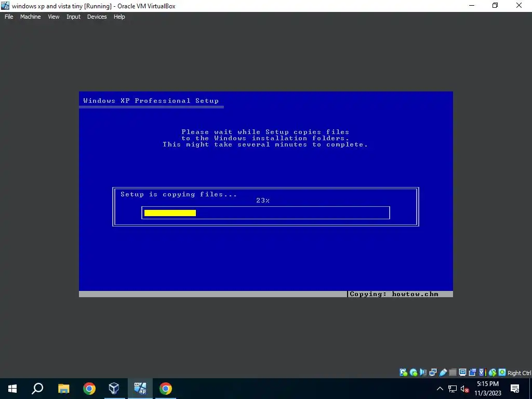Click 'Please wait while Setup copies files' line
This screenshot has height=399, width=532.
point(265,131)
